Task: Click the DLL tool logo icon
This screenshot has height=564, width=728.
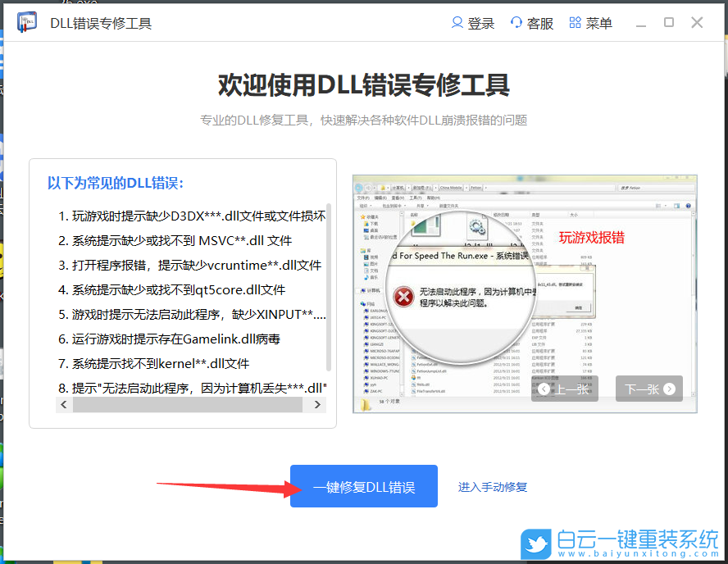Action: tap(25, 22)
